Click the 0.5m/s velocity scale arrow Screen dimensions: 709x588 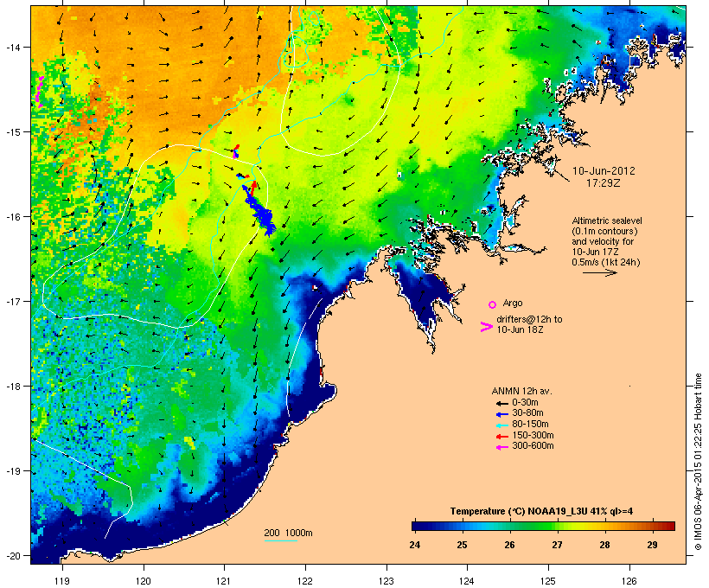599,272
